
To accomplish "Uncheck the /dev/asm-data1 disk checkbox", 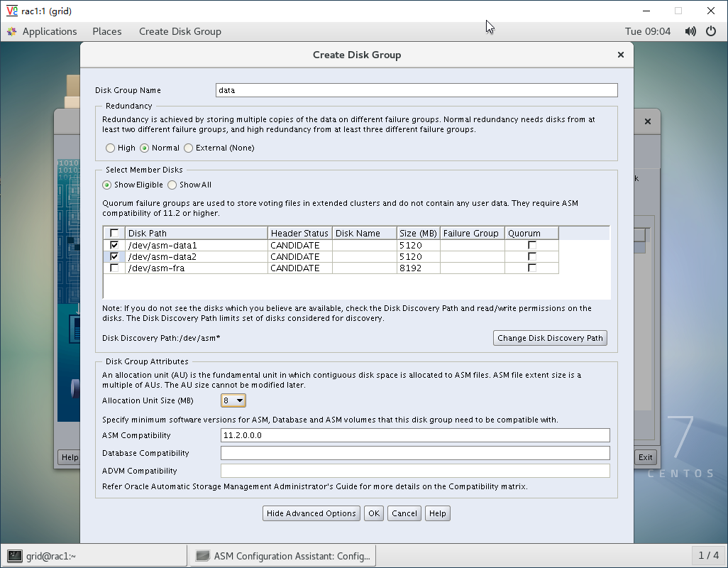I will point(114,245).
